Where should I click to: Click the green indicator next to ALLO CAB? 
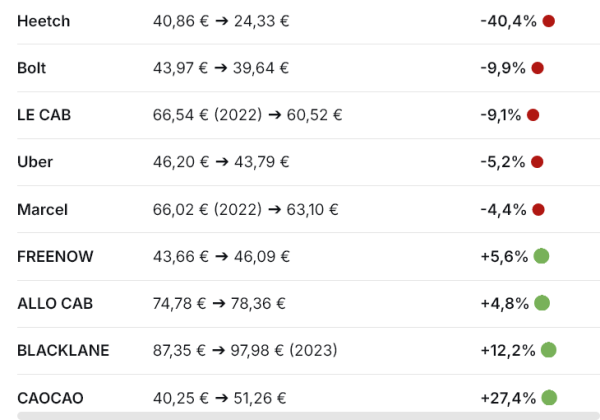[542, 303]
